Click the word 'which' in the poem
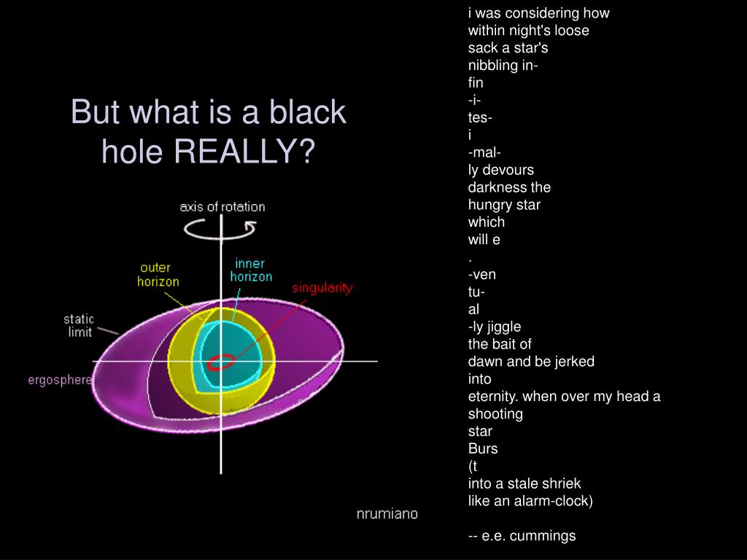The image size is (747, 560). 487,222
